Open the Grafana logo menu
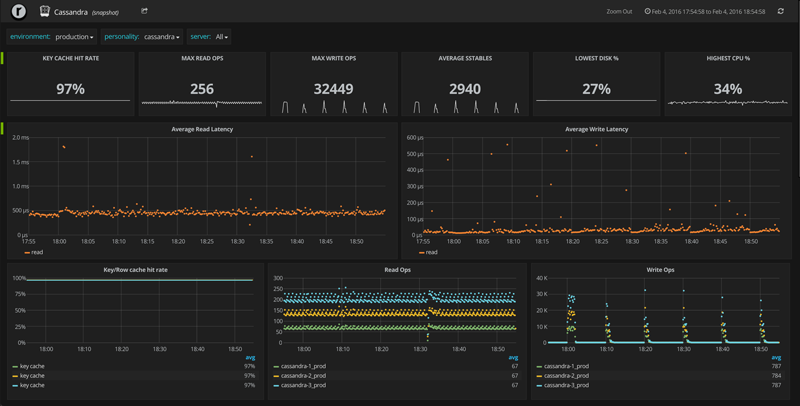Image resolution: width=800 pixels, height=406 pixels. [x=19, y=11]
